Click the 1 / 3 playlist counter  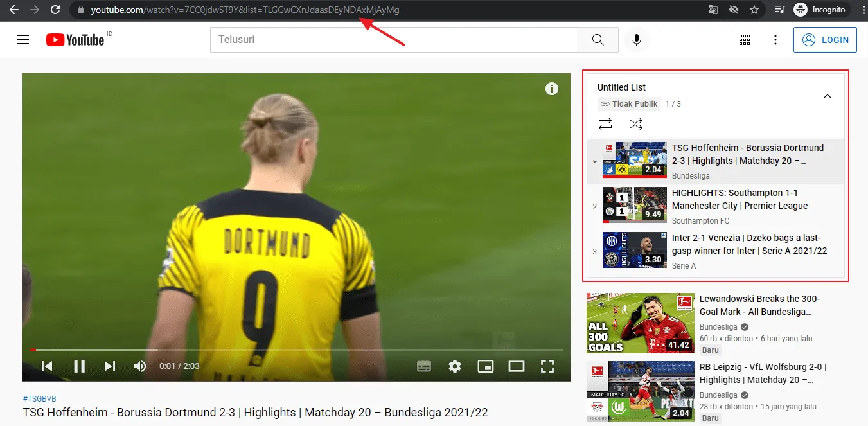(x=673, y=103)
